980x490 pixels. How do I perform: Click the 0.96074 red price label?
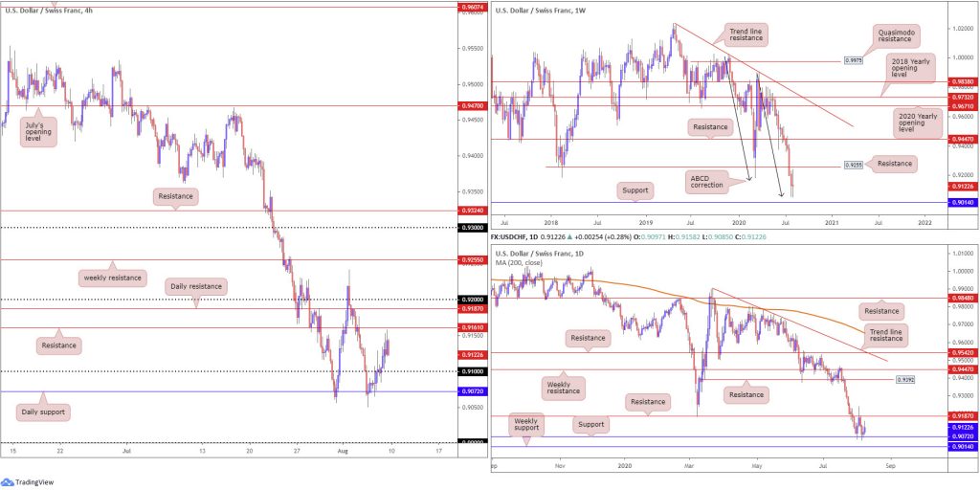pos(471,6)
